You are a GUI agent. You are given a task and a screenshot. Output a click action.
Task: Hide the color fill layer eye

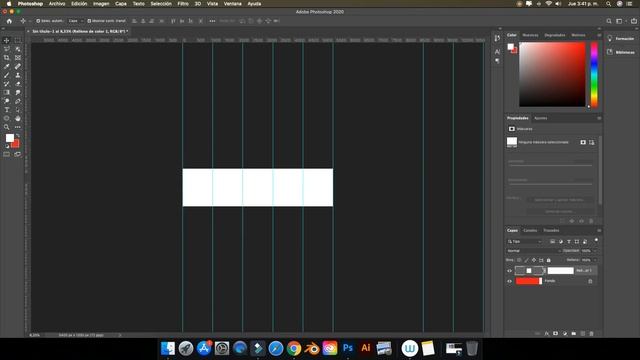pos(509,271)
